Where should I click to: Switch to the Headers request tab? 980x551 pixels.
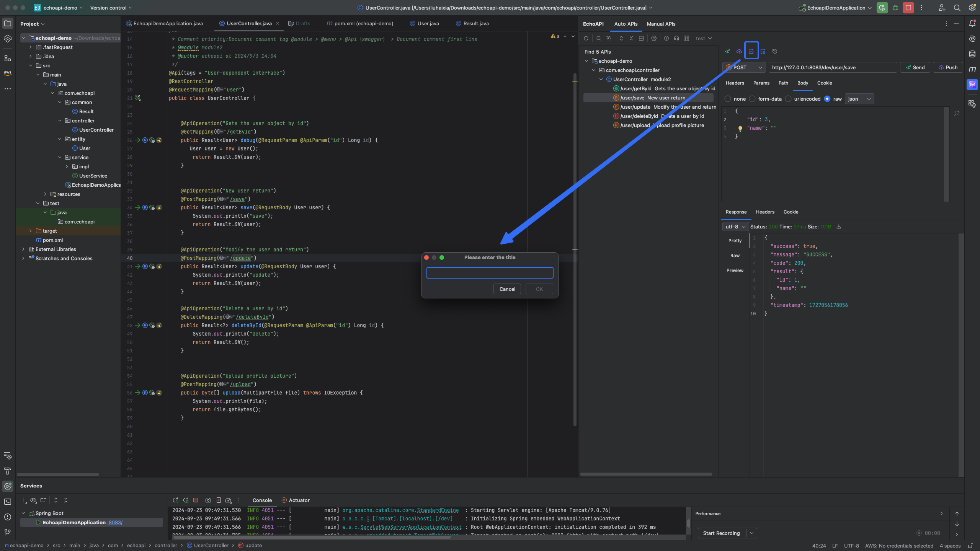(735, 83)
